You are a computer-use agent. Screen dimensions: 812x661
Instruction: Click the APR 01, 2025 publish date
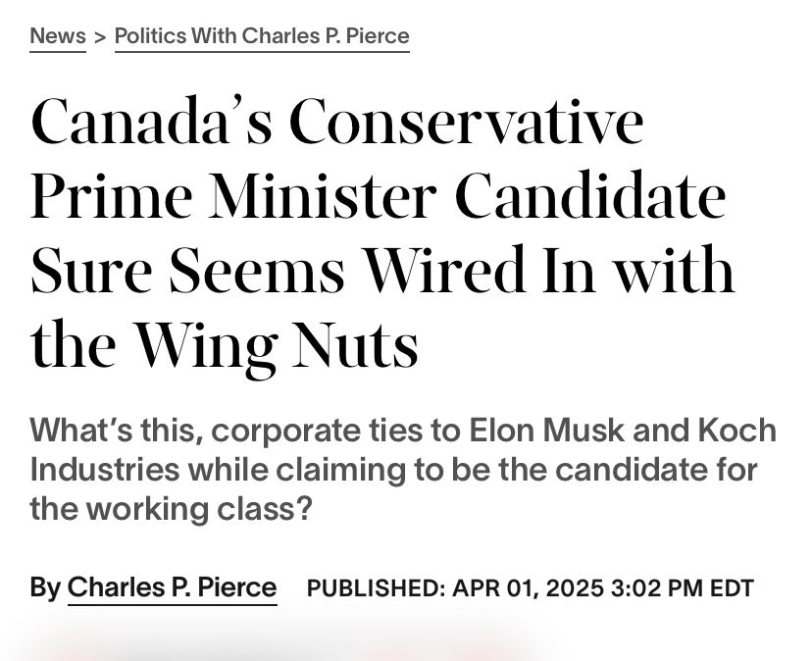coord(529,588)
